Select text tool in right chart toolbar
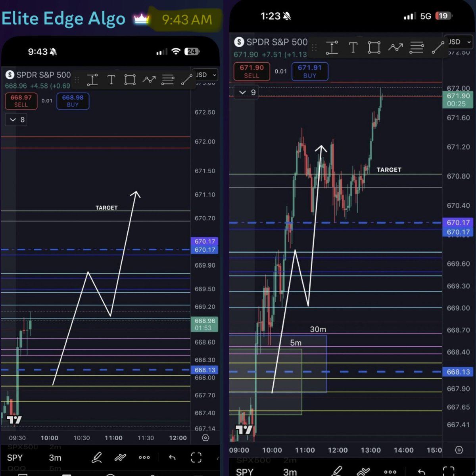This screenshot has height=476, width=476. [x=353, y=48]
